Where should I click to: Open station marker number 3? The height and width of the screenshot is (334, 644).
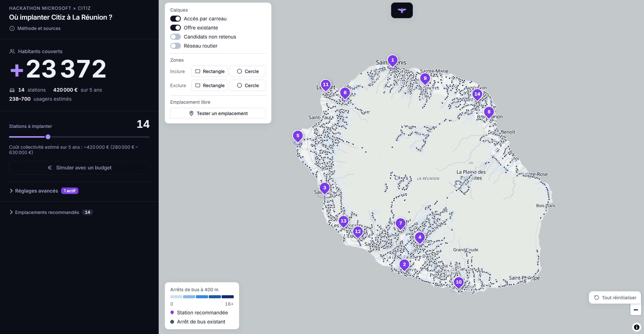(x=325, y=188)
